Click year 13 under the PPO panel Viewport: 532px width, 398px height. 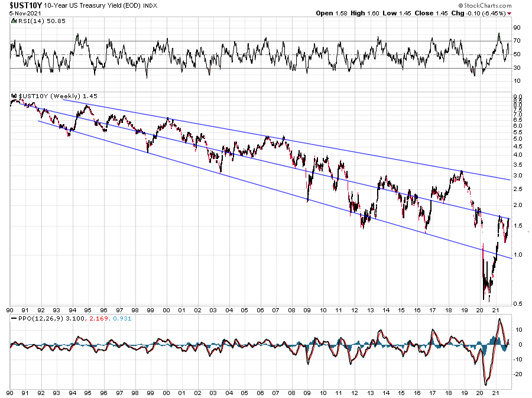tap(370, 393)
